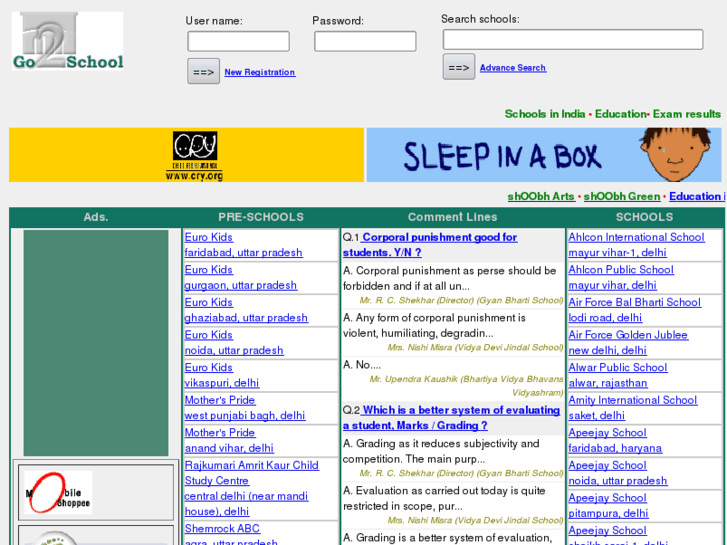Click the User name input field

238,41
